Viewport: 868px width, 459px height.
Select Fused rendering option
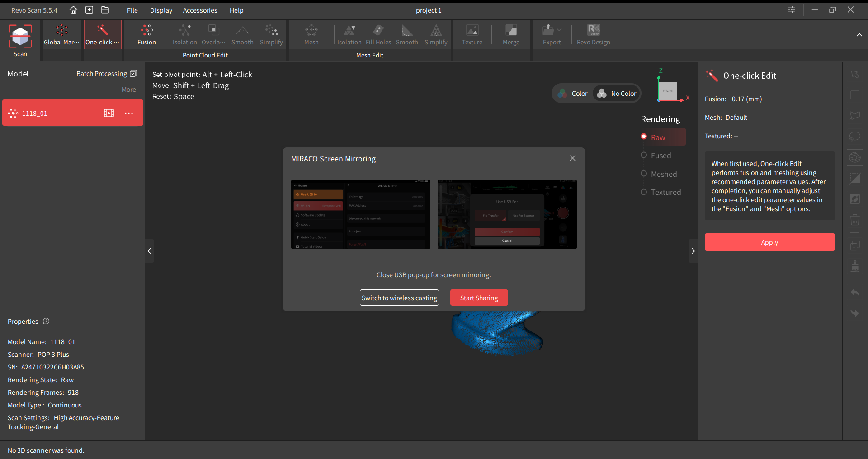coord(656,155)
